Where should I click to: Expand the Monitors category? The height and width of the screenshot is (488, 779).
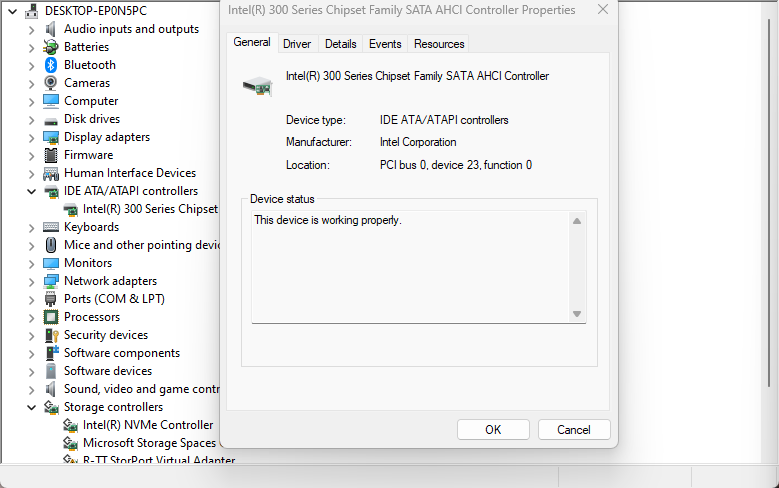tap(31, 264)
